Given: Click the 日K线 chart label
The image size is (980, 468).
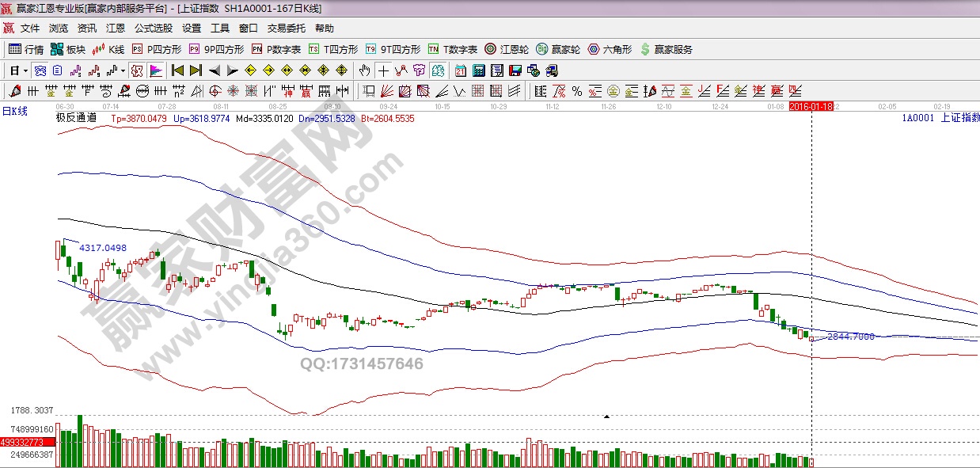Looking at the screenshot, I should (14, 112).
